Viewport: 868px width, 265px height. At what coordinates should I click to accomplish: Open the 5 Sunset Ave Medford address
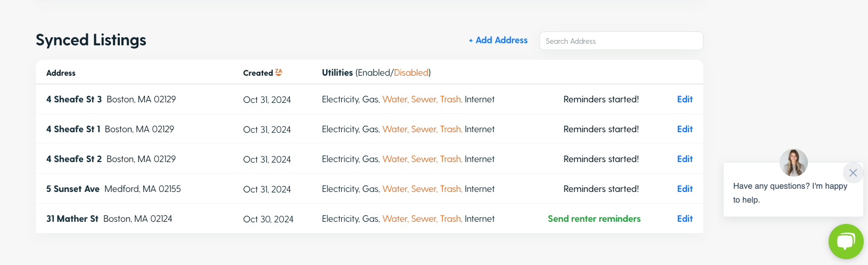(x=113, y=189)
